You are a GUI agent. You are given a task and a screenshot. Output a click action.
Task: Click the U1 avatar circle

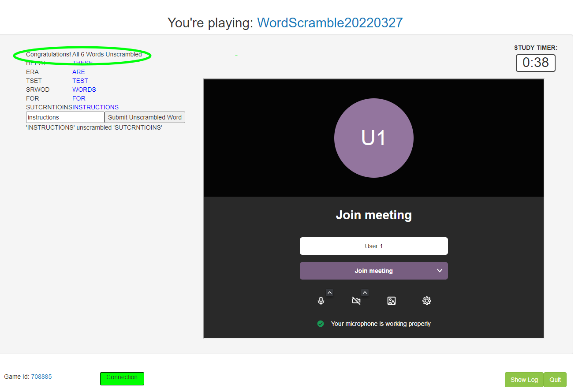(373, 138)
